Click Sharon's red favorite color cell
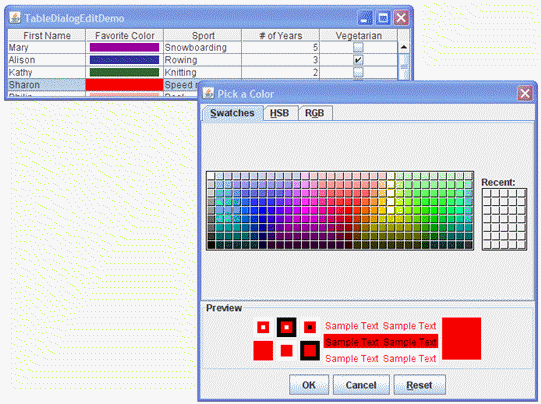The image size is (541, 404). pyautogui.click(x=124, y=85)
